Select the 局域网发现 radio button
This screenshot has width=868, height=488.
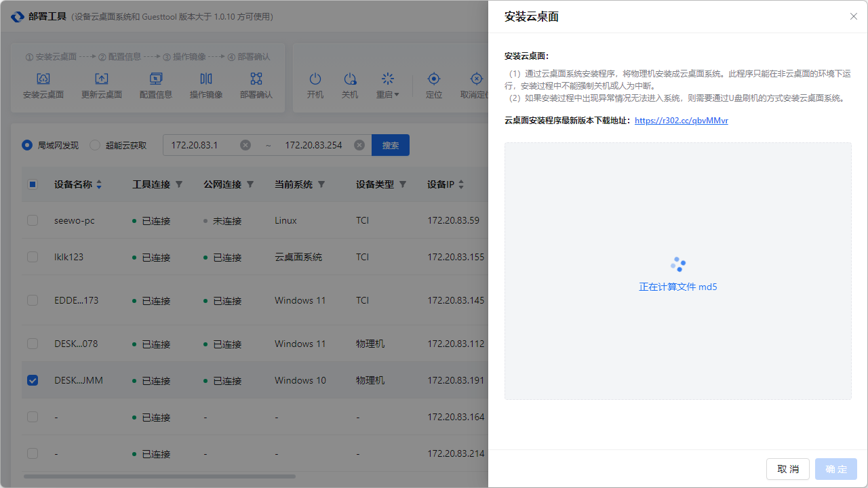pos(27,145)
